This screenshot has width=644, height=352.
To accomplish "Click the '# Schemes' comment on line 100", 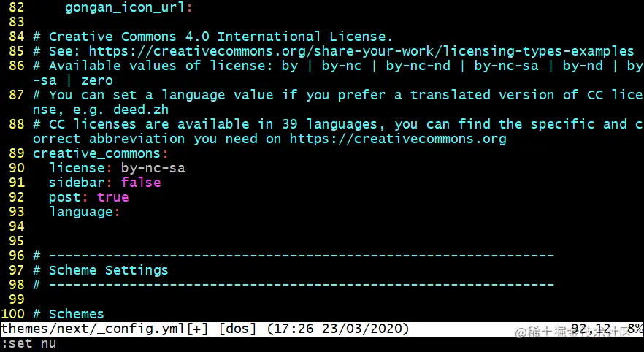I will tap(68, 314).
